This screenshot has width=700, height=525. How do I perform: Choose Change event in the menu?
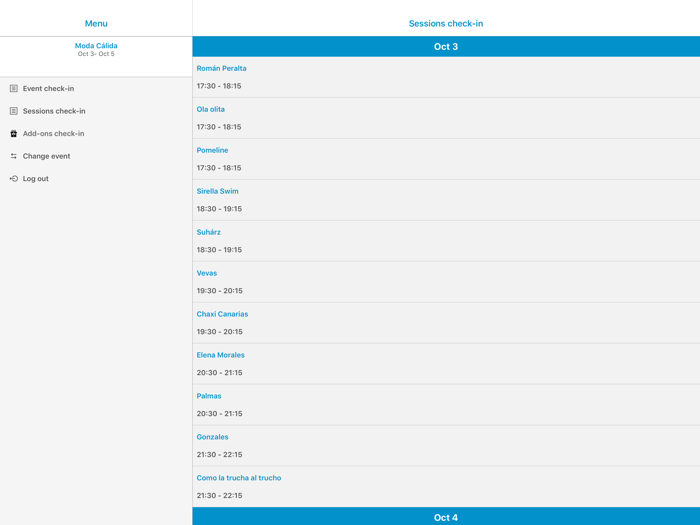pos(96,156)
